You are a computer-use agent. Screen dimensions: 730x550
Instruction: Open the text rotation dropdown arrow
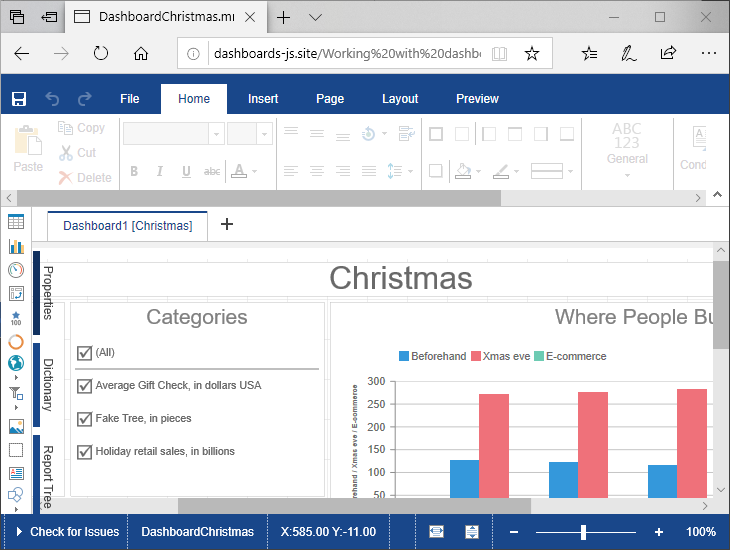pyautogui.click(x=385, y=134)
